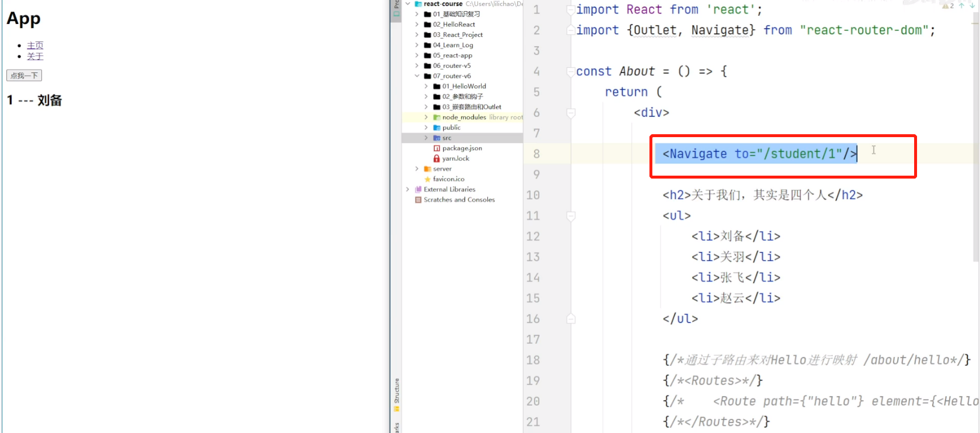Click the Scratches and Consoles icon

point(418,200)
